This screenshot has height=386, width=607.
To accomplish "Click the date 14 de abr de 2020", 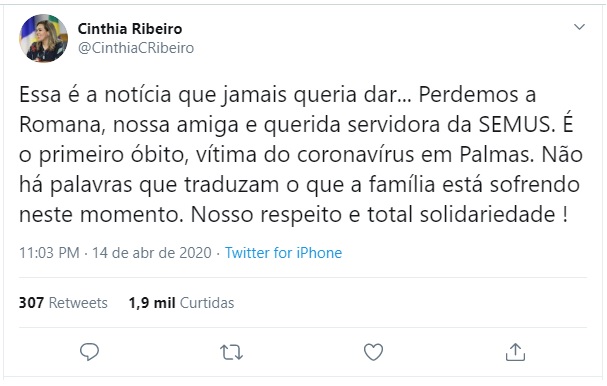I will pyautogui.click(x=152, y=253).
